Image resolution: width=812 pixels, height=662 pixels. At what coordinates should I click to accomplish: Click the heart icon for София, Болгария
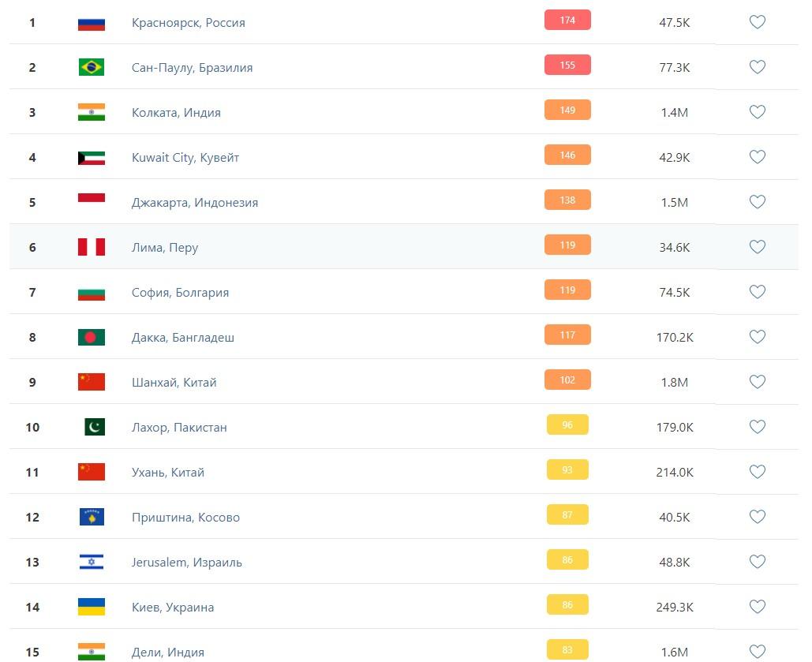757,292
